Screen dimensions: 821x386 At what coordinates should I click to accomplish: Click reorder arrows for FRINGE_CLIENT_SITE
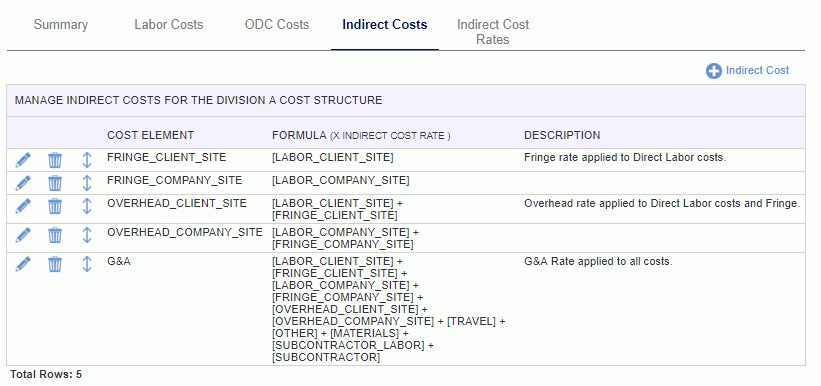(x=87, y=160)
